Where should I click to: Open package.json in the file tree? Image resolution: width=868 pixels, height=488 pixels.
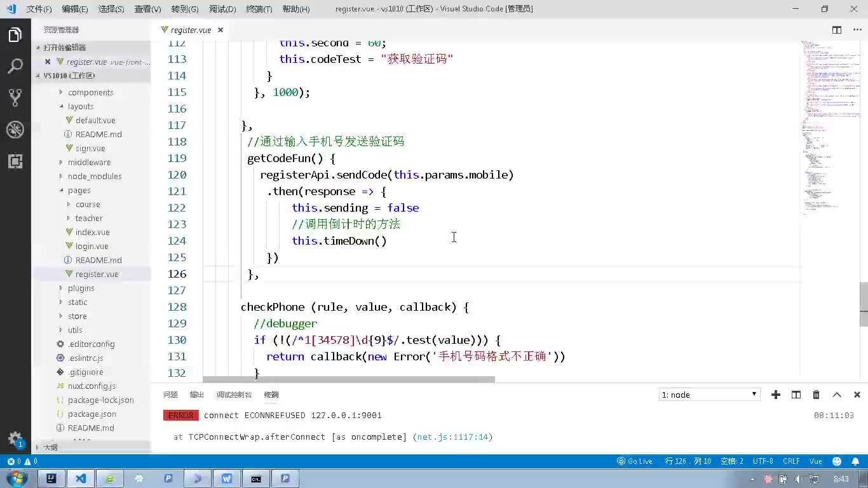click(x=92, y=414)
